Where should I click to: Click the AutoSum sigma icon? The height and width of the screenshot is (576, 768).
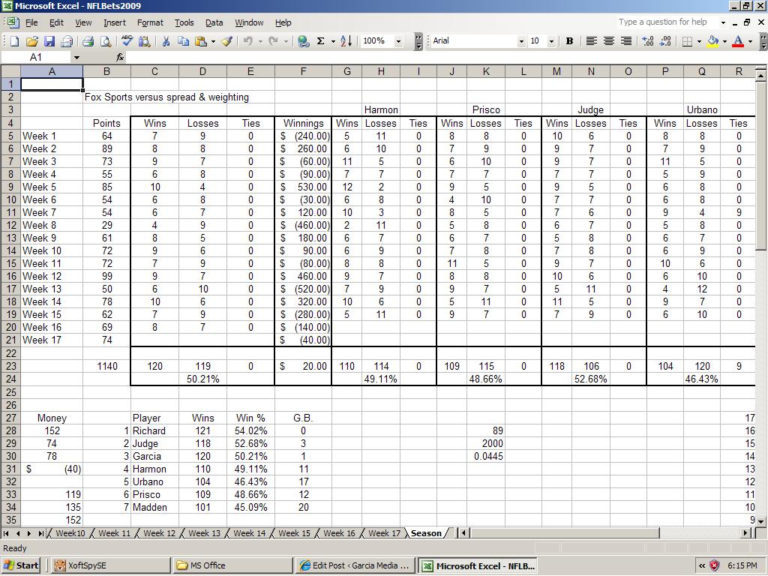(x=320, y=42)
